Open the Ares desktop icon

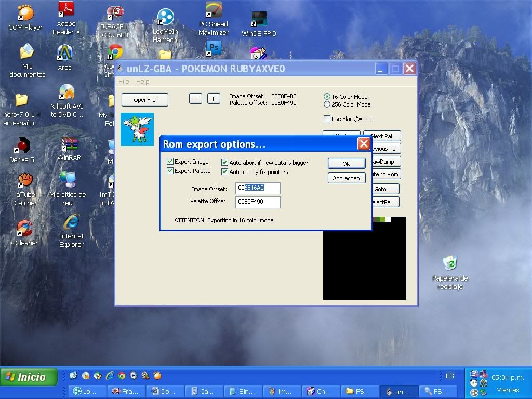pyautogui.click(x=65, y=58)
